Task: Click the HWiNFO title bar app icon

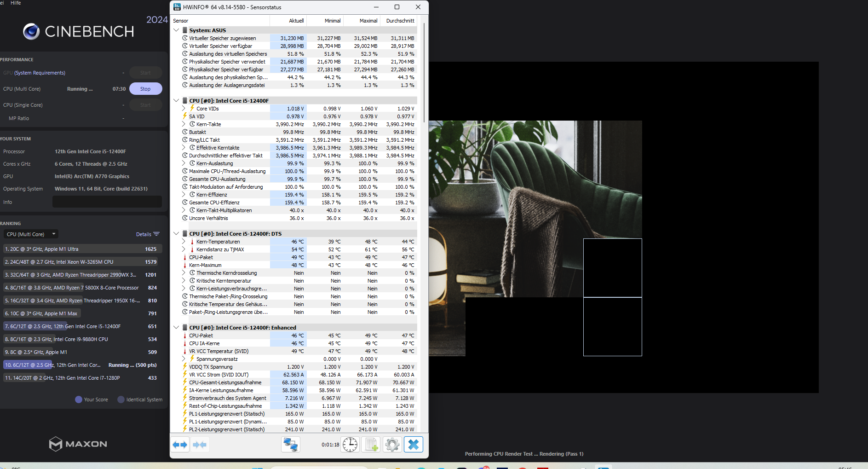Action: coord(177,7)
